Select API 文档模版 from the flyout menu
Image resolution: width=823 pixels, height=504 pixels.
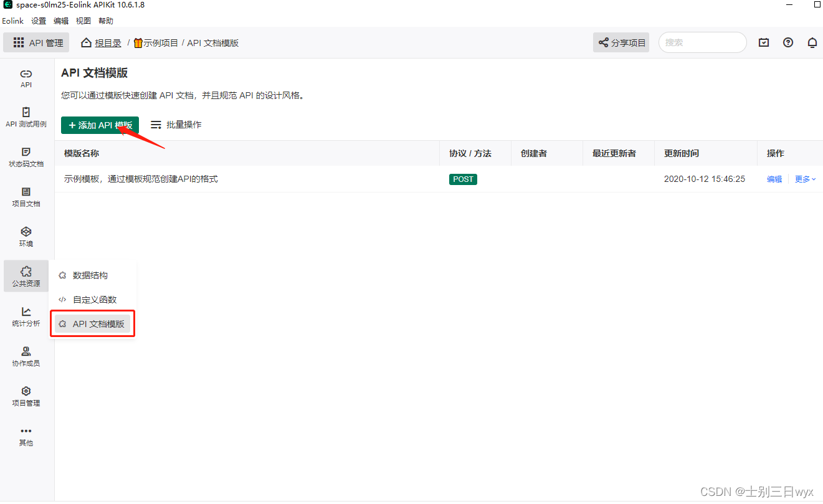93,324
